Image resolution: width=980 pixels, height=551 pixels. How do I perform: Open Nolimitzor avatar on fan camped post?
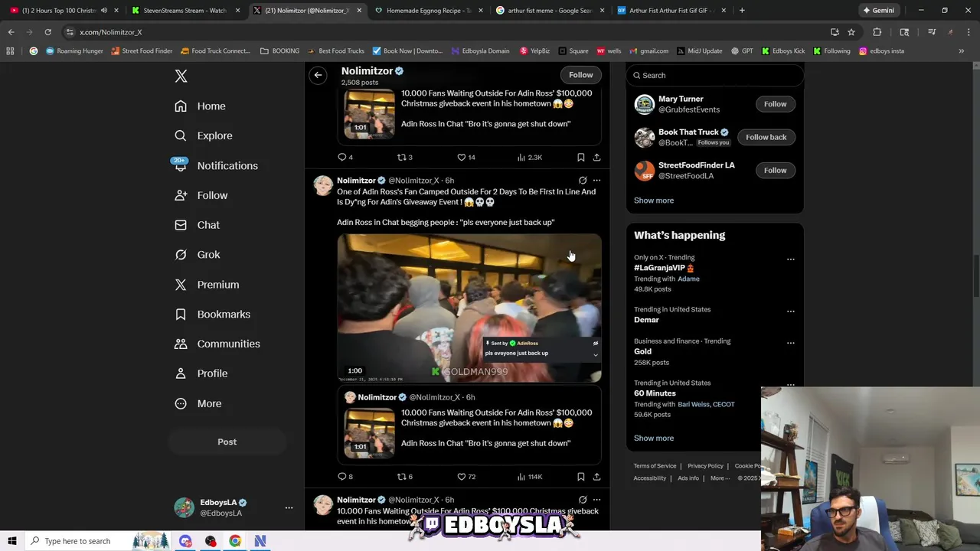click(x=323, y=186)
